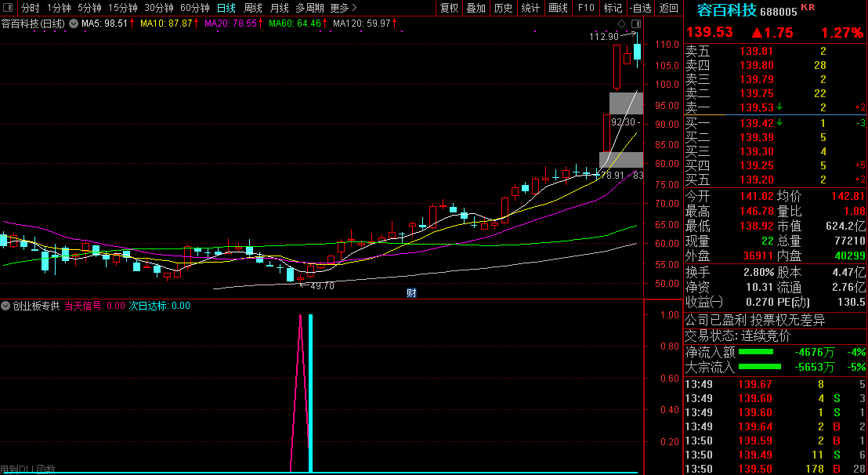Open the 统计 statistics tool
This screenshot has width=868, height=475.
click(530, 8)
